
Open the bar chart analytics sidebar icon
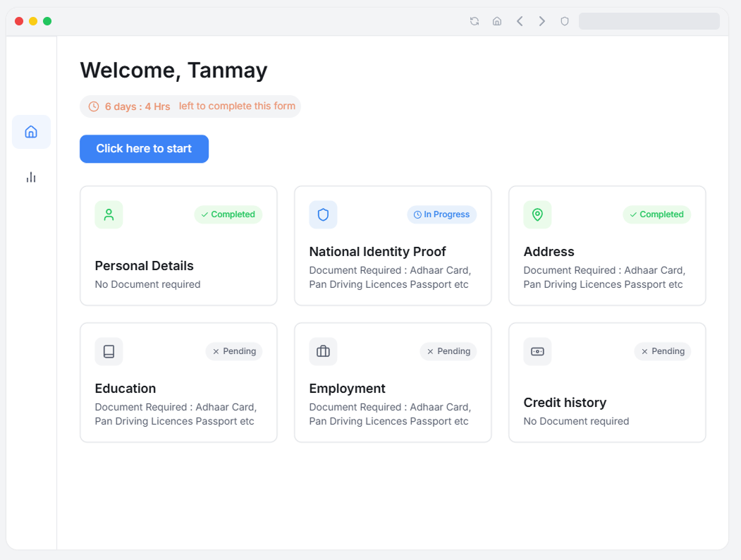point(31,177)
